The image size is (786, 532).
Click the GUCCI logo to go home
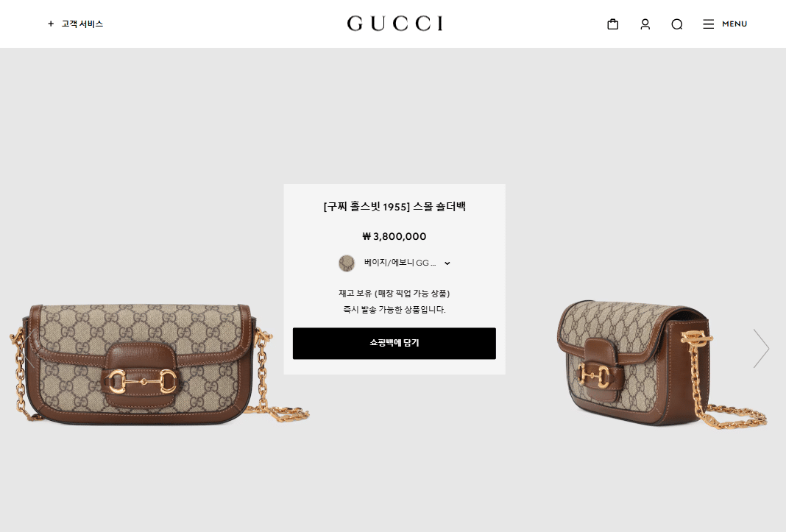(x=395, y=24)
